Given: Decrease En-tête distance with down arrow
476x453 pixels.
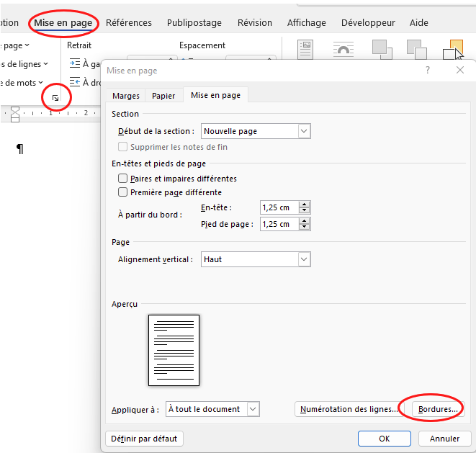Looking at the screenshot, I should click(x=304, y=210).
